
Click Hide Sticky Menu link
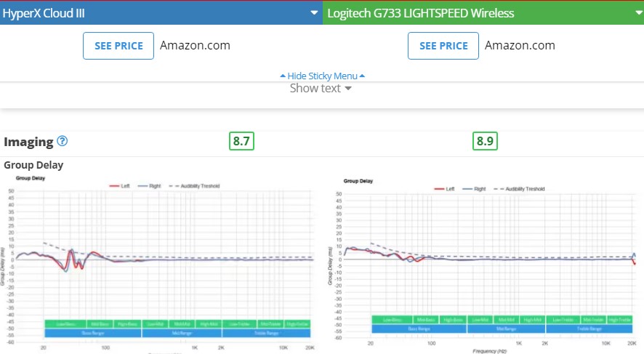pos(323,76)
